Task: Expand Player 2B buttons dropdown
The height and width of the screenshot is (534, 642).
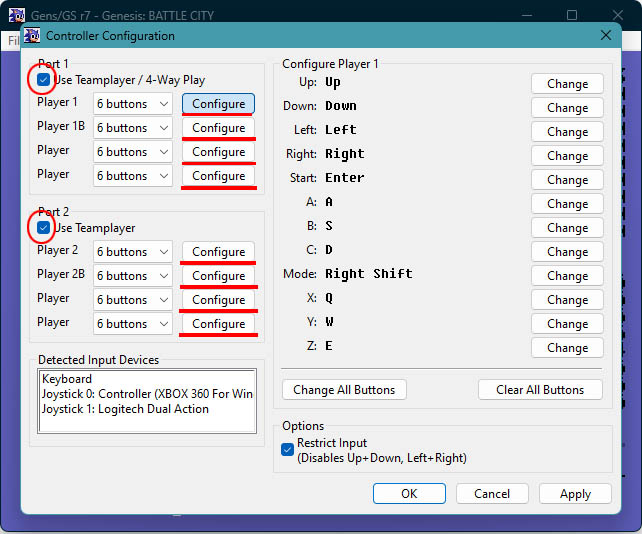Action: pyautogui.click(x=133, y=276)
